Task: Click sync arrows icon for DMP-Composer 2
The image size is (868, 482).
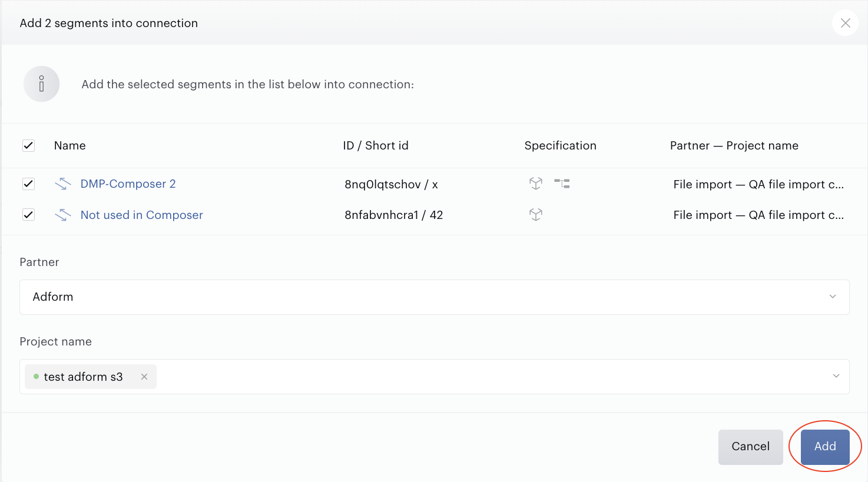Action: [x=63, y=184]
